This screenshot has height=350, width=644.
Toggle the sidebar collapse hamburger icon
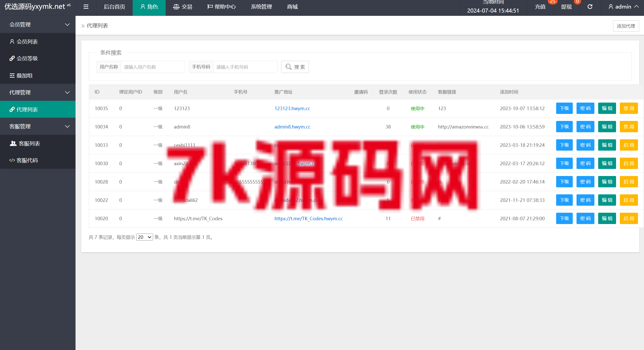tap(86, 7)
